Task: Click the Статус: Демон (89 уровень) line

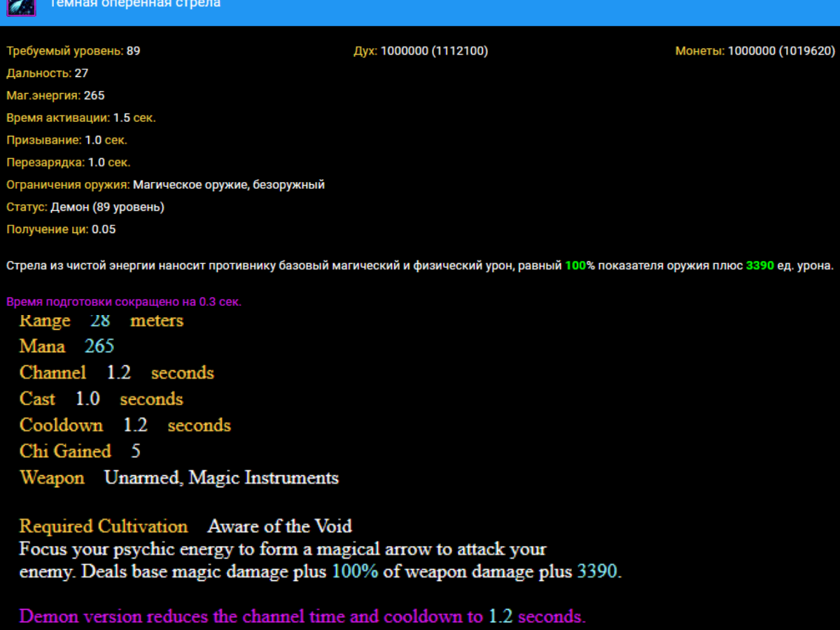Action: (x=85, y=208)
